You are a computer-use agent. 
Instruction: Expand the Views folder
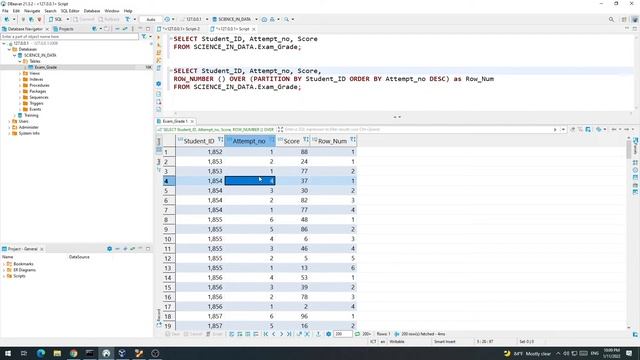tap(20, 73)
